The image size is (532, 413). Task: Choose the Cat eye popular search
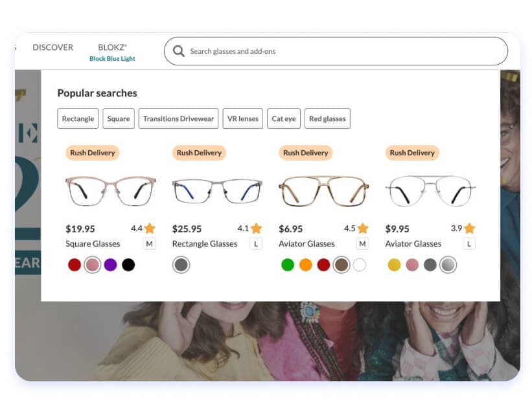(x=284, y=118)
